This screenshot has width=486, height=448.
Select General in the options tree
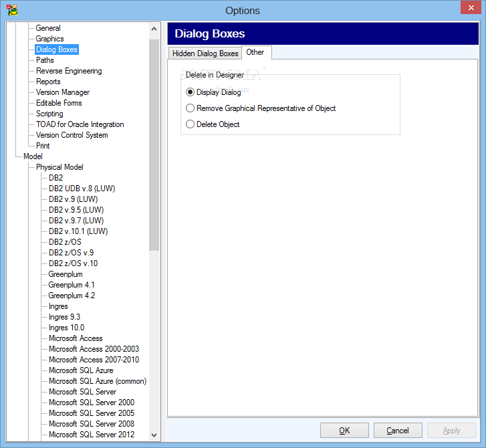tap(48, 28)
